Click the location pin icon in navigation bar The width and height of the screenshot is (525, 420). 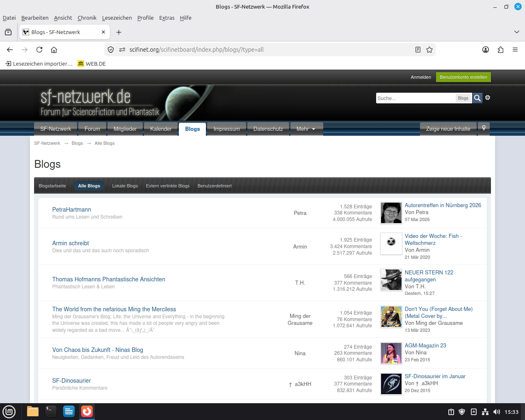[x=484, y=128]
